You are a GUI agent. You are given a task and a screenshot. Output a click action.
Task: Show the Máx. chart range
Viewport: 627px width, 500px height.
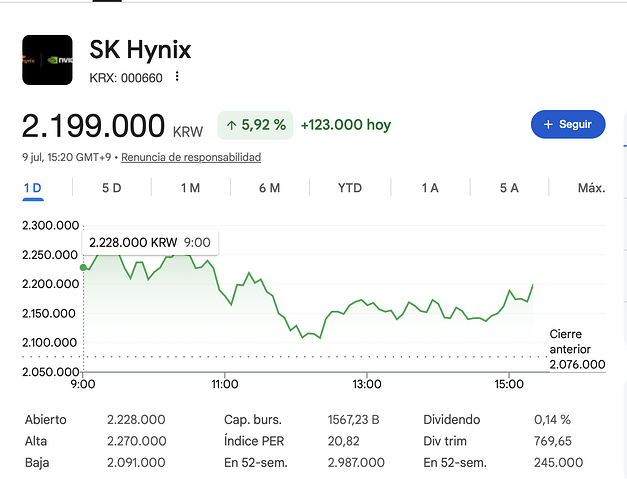pos(591,188)
